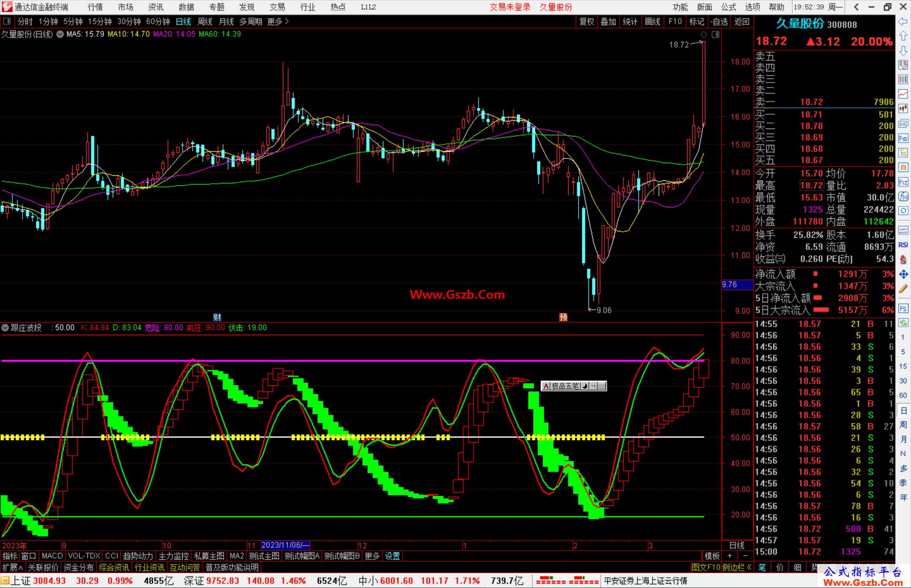Expand the 更多 period options in top toolbar
The image size is (911, 588).
pyautogui.click(x=278, y=21)
